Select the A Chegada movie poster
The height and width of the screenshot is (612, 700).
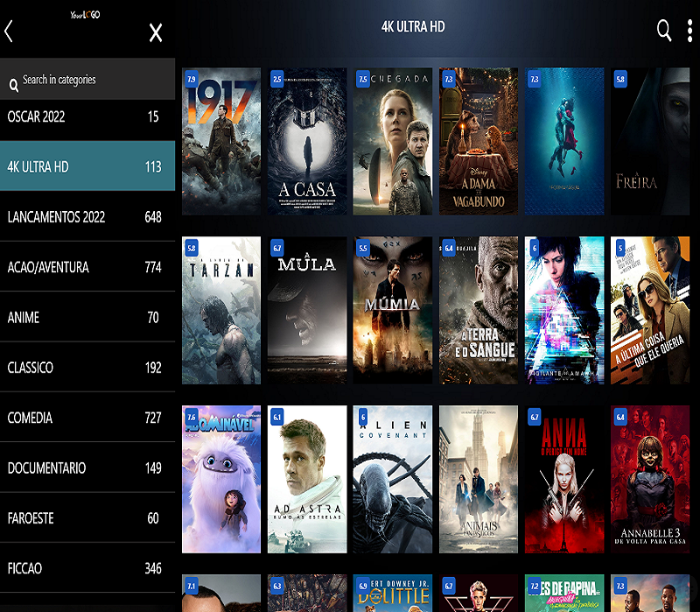click(393, 141)
